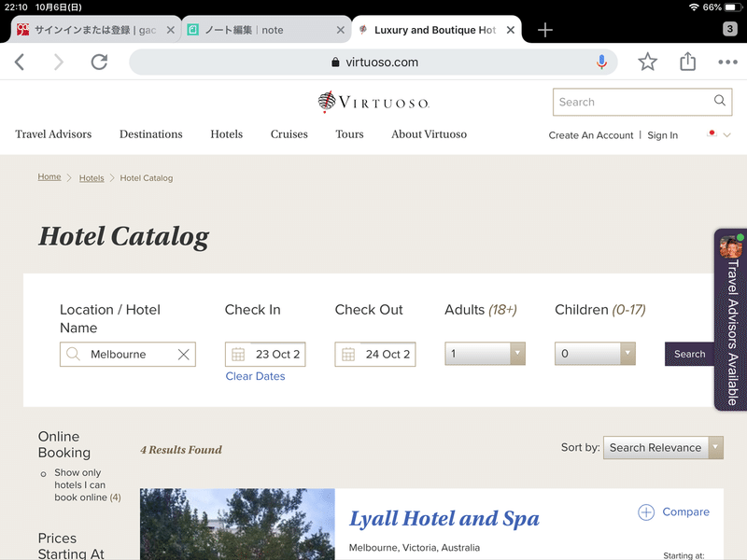Viewport: 747px width, 560px height.
Task: Click the virtuoso.com address bar
Action: (373, 62)
